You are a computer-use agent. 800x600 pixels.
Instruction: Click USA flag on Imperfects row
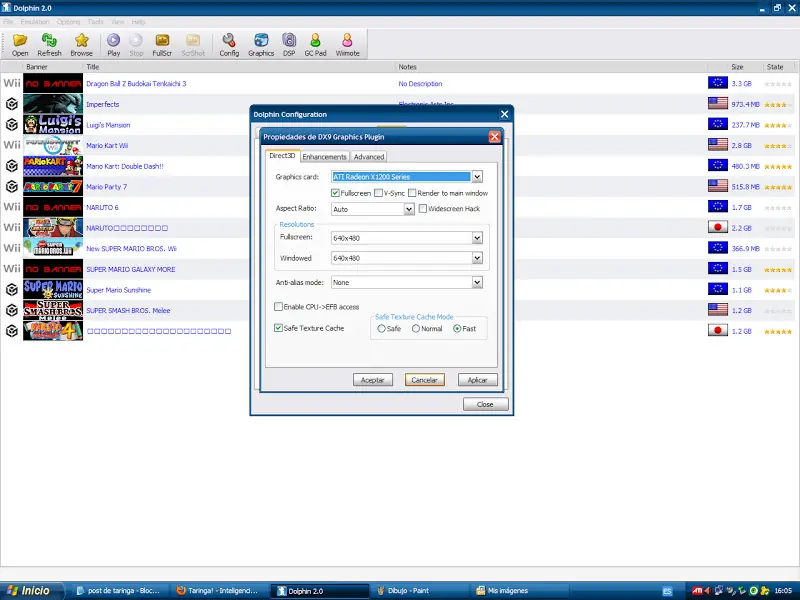[717, 104]
